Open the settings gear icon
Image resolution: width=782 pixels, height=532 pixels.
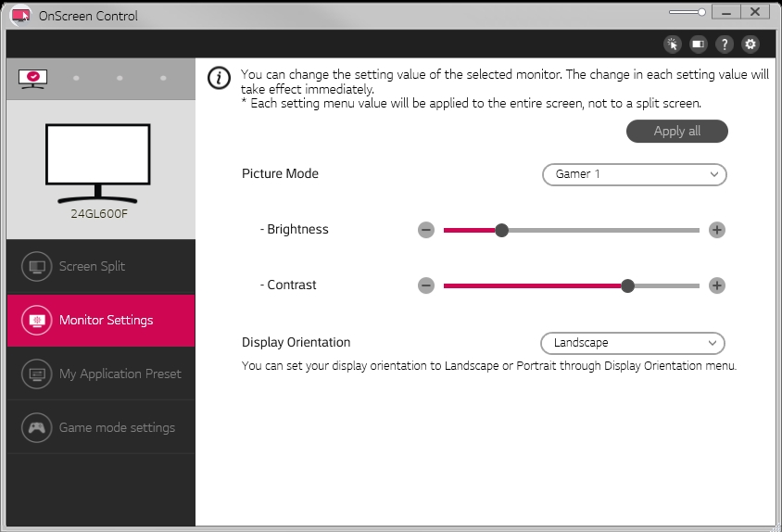point(750,44)
